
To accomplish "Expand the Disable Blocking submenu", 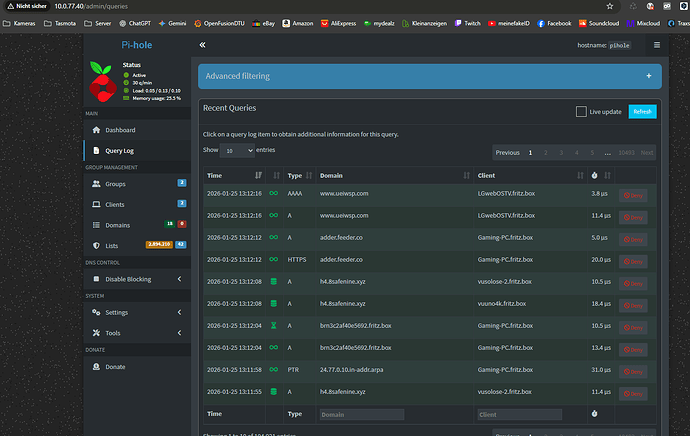I will [180, 279].
